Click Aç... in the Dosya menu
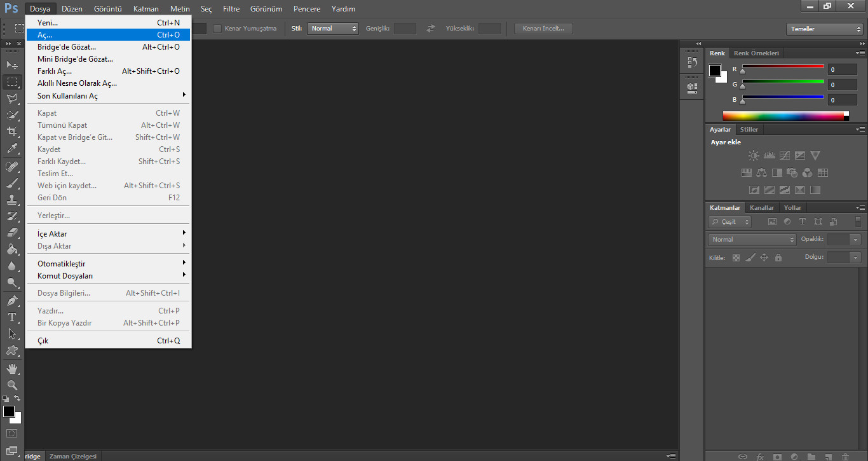This screenshot has width=868, height=461. point(108,35)
